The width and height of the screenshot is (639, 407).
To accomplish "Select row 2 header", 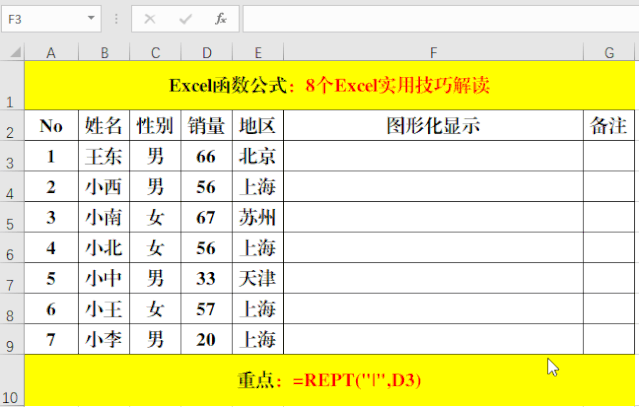I will (x=12, y=125).
